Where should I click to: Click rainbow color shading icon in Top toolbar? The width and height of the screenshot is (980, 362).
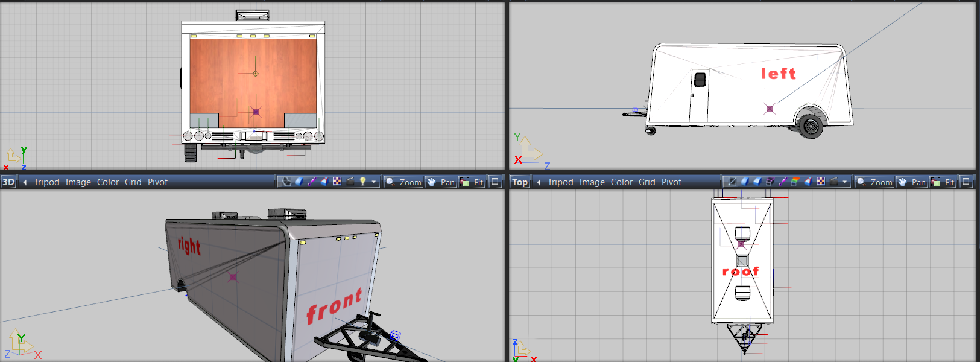point(795,182)
